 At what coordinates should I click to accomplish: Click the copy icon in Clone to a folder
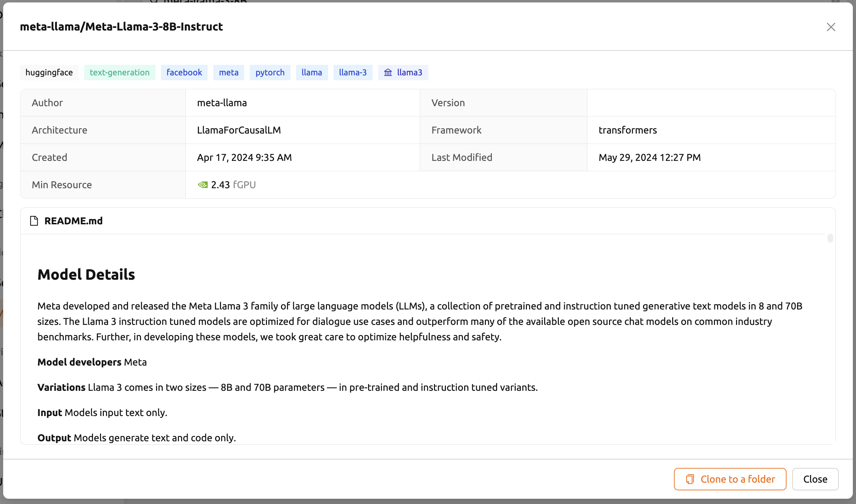point(690,479)
